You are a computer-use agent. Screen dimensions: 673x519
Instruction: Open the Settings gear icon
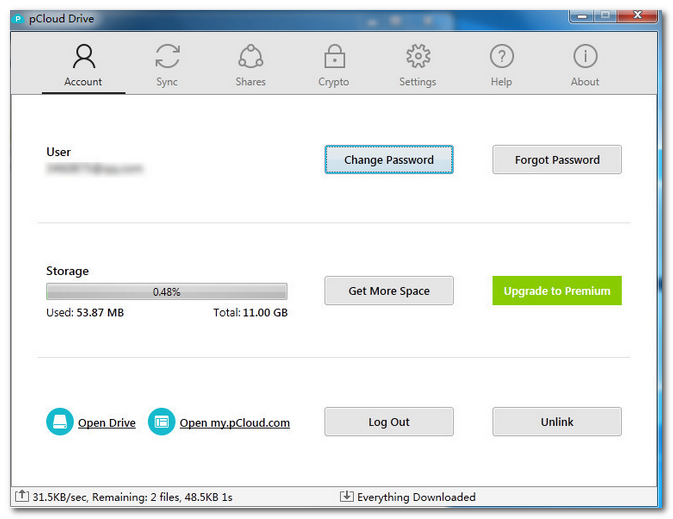point(418,56)
